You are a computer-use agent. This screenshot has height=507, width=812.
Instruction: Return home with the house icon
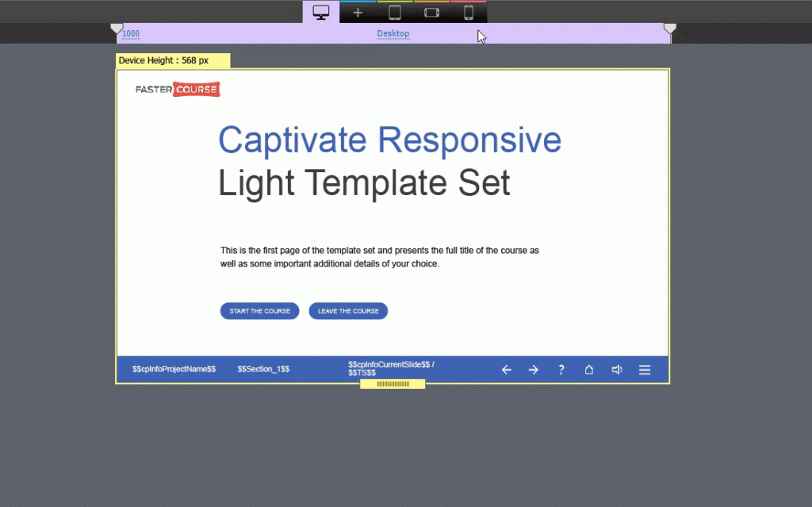point(589,370)
